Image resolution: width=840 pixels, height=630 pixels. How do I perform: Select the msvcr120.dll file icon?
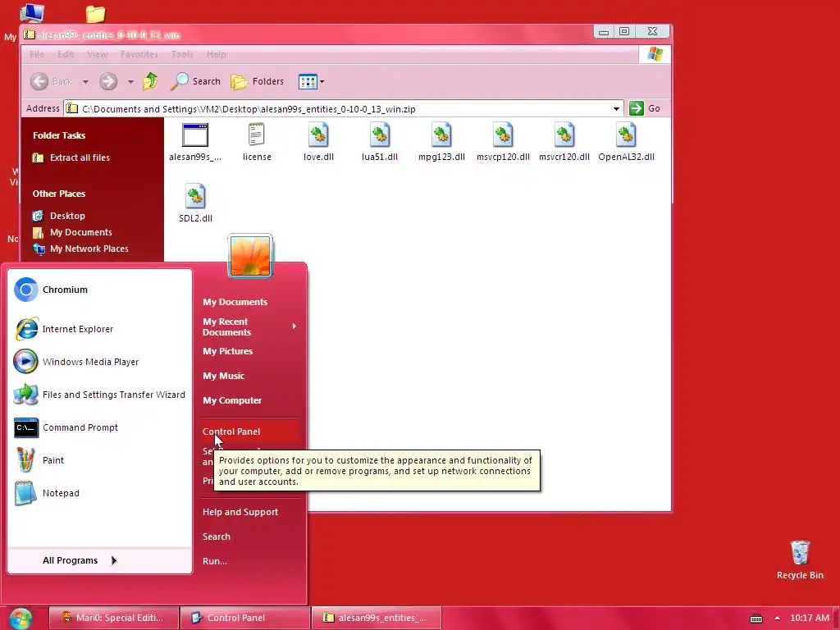564,135
